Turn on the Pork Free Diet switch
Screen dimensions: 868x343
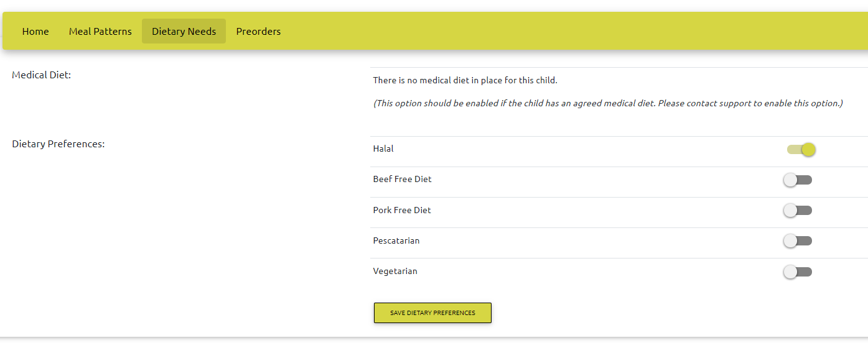(798, 211)
